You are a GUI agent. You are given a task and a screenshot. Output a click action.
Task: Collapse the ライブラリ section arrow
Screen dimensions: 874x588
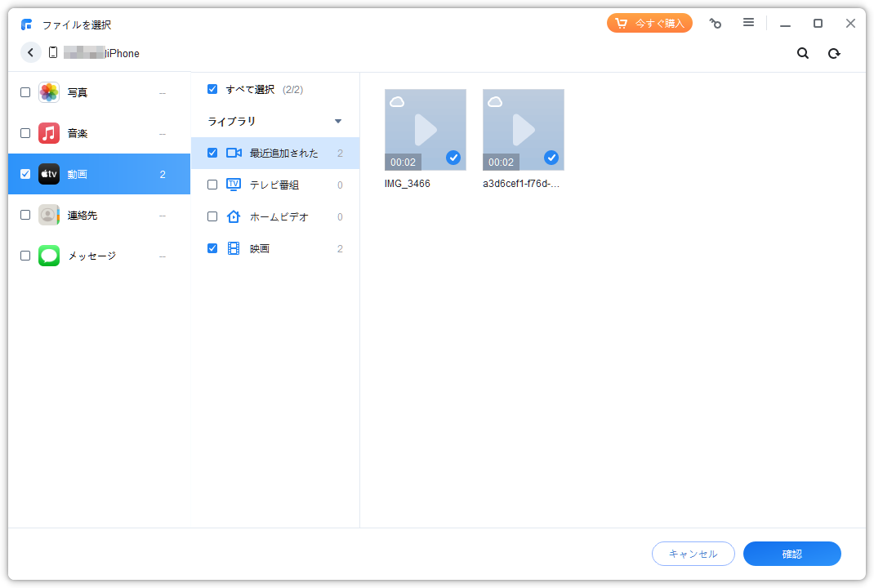click(x=338, y=122)
